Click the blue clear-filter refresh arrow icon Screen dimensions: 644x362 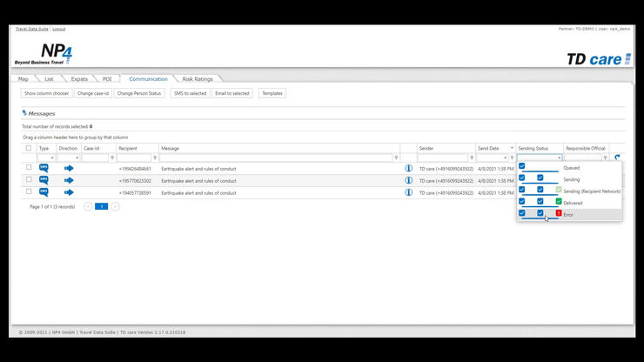click(x=617, y=158)
